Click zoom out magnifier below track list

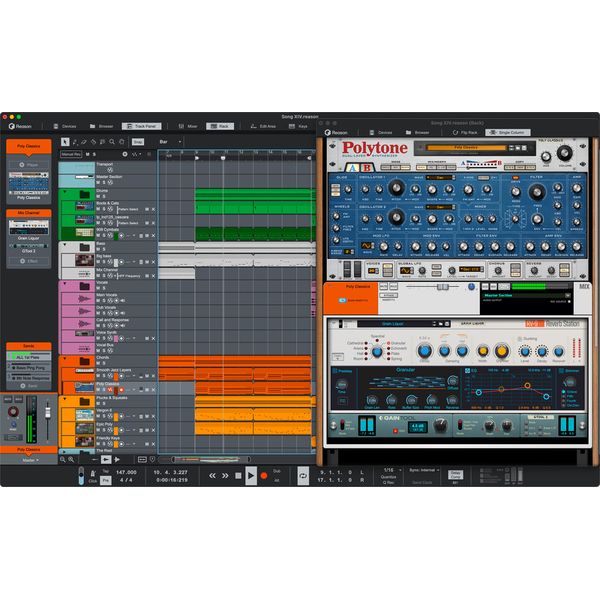63,460
